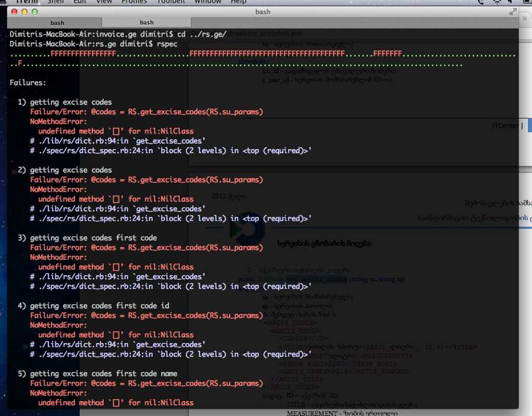Open the iTerm application menu
This screenshot has height=416, width=532.
27,2
